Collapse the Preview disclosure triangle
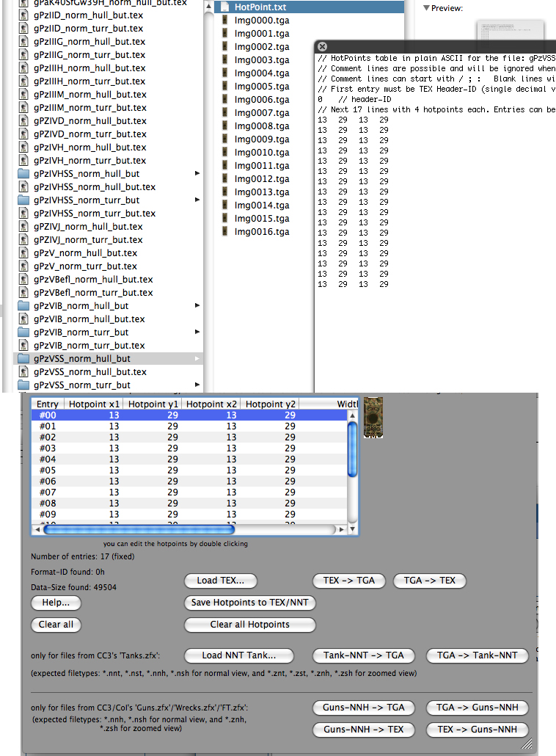Viewport: 556px width, 756px height. (426, 8)
